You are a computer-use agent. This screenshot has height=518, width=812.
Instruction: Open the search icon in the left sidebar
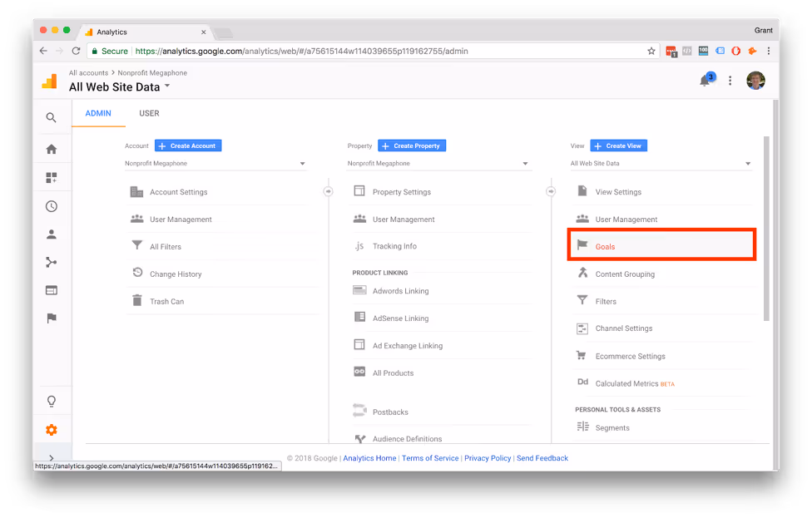(x=51, y=117)
